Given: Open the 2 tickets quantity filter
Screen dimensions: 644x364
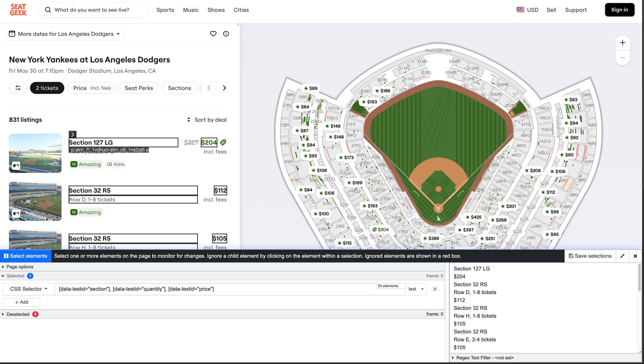Looking at the screenshot, I should click(47, 88).
